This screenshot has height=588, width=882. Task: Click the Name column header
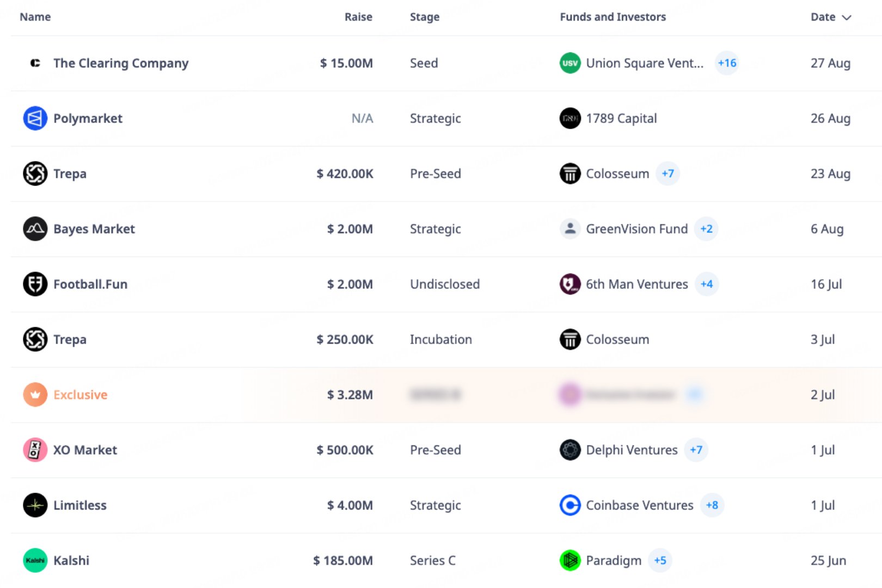[x=35, y=17]
